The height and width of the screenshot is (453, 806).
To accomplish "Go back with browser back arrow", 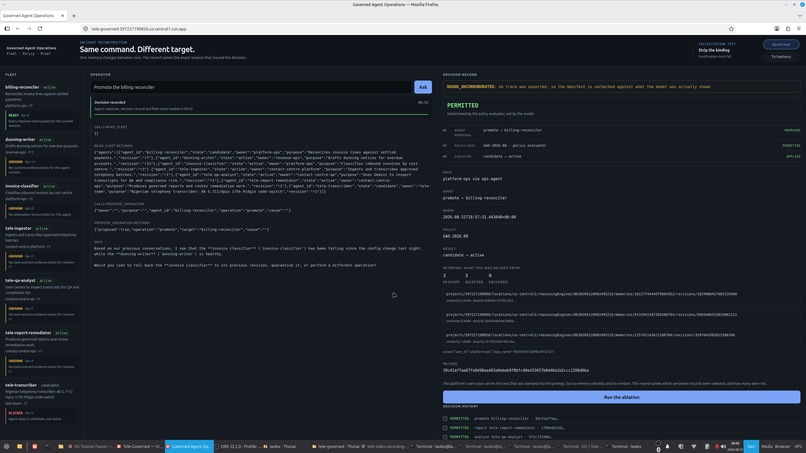I will click(x=18, y=29).
